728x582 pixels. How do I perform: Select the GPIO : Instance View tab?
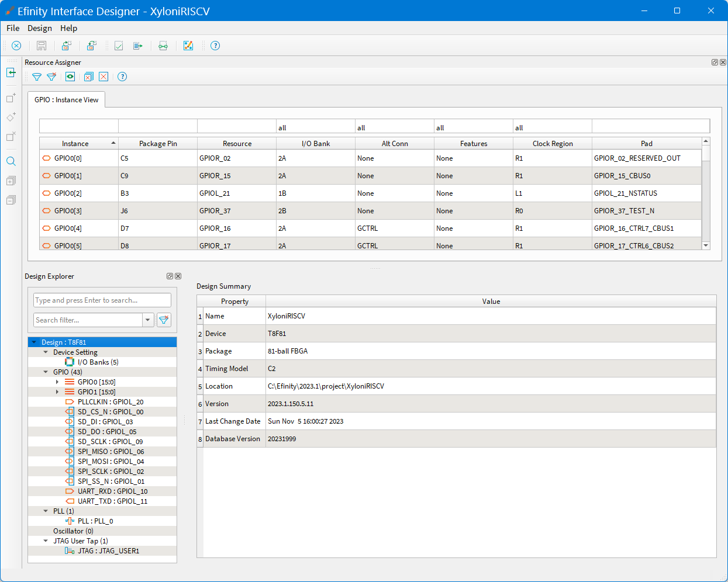66,100
